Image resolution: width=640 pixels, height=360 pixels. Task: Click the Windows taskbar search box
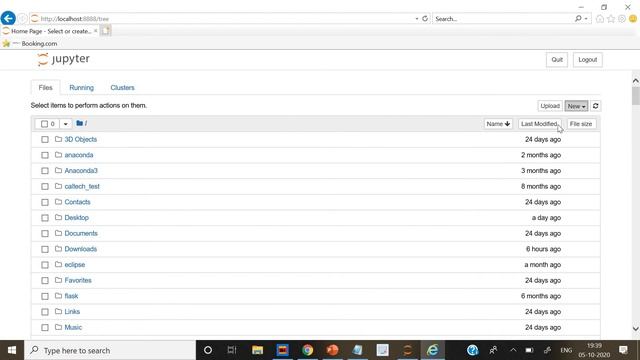pos(110,350)
